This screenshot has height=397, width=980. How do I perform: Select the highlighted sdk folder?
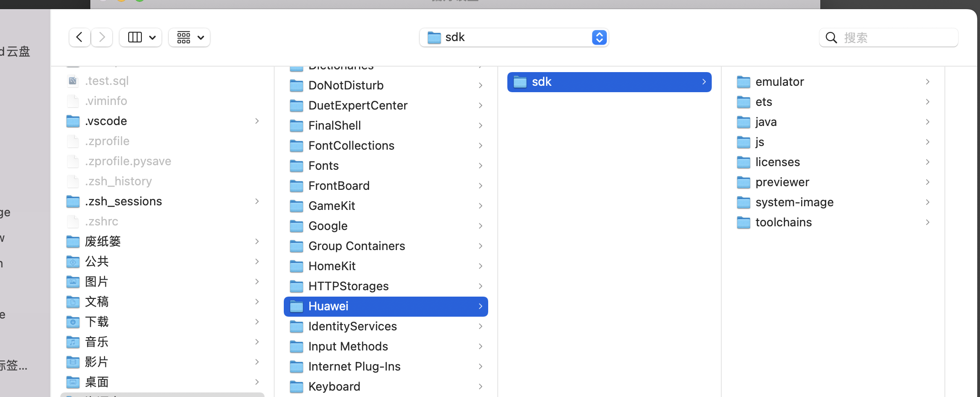(x=609, y=82)
